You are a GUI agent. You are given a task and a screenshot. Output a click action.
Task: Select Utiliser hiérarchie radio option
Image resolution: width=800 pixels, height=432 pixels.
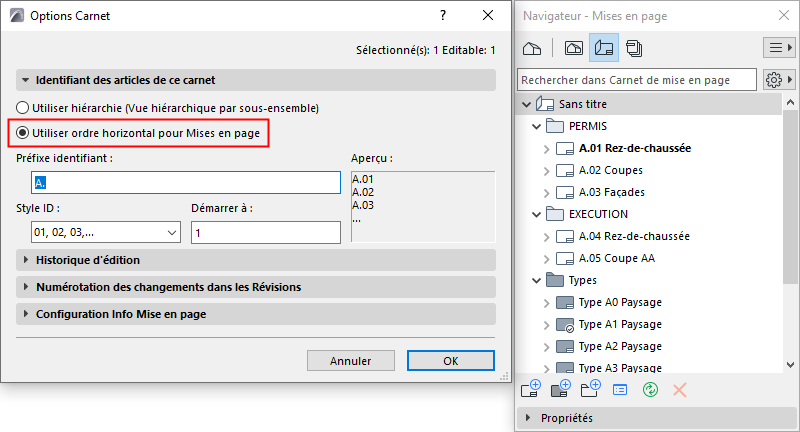pyautogui.click(x=23, y=107)
